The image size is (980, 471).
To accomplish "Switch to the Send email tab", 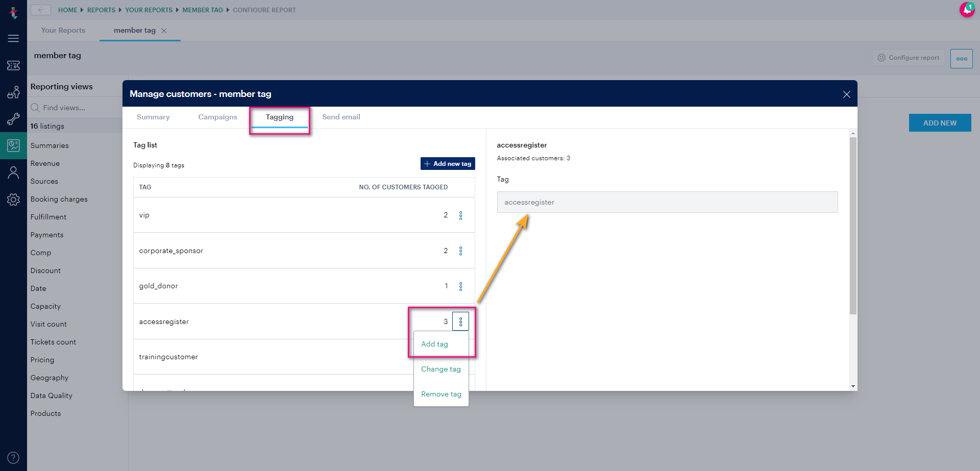I will tap(341, 117).
